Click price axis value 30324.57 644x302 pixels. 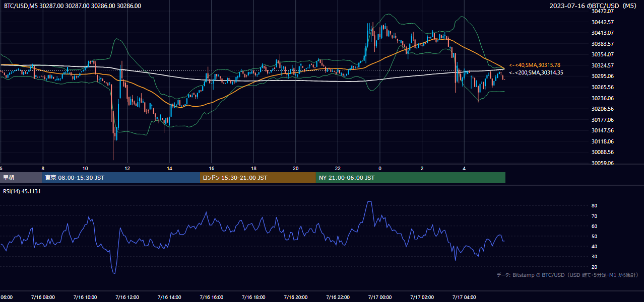(603, 65)
